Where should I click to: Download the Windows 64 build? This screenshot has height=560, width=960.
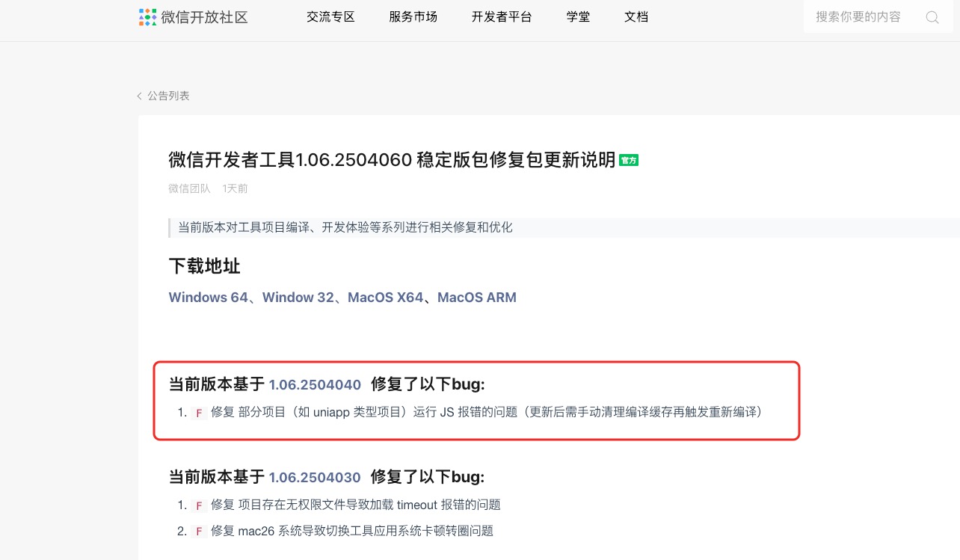pos(208,298)
